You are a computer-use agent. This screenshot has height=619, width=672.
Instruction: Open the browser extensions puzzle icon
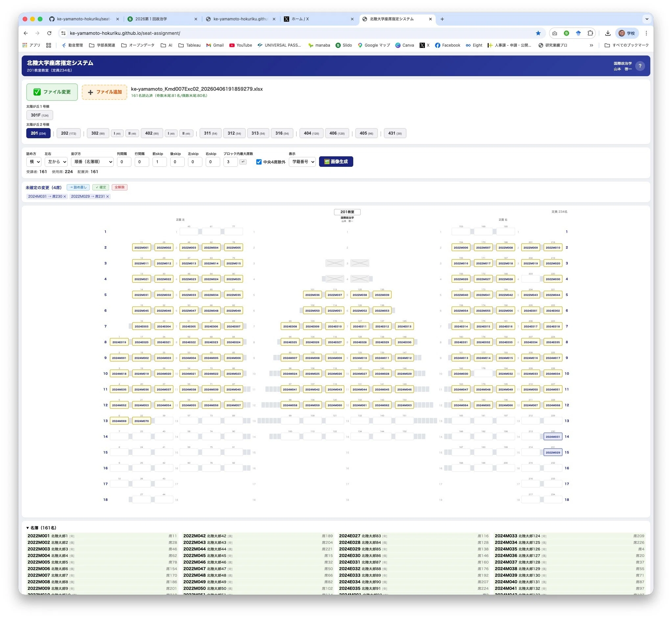(590, 33)
